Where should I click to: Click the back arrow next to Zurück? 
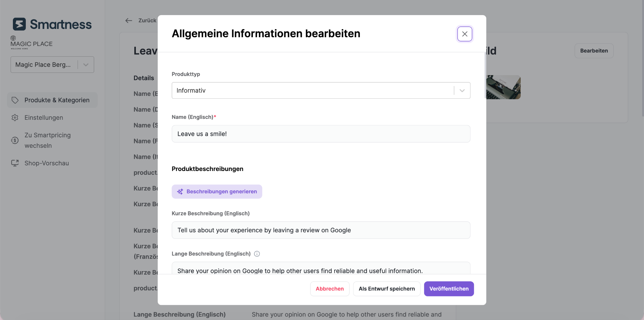pyautogui.click(x=129, y=21)
